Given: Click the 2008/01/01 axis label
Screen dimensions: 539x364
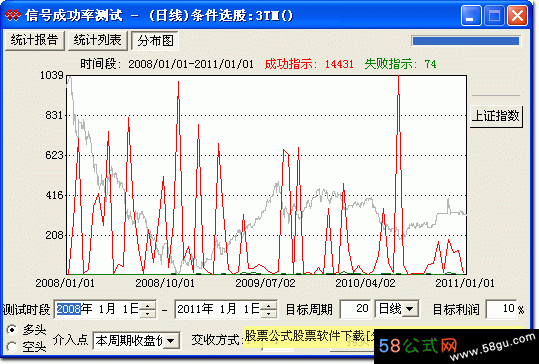Looking at the screenshot, I should (65, 283).
